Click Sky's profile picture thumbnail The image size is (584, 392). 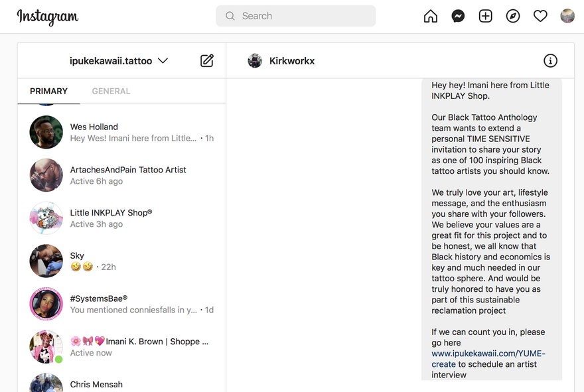click(x=46, y=261)
